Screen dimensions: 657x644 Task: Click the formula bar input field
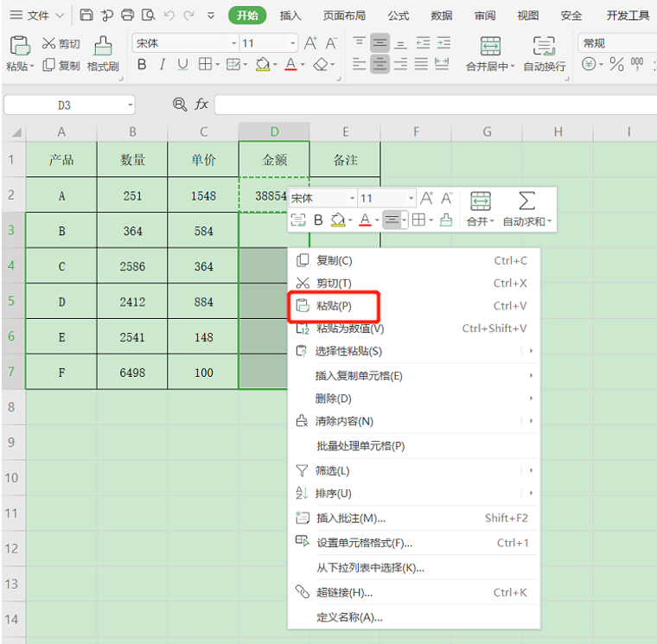click(436, 105)
